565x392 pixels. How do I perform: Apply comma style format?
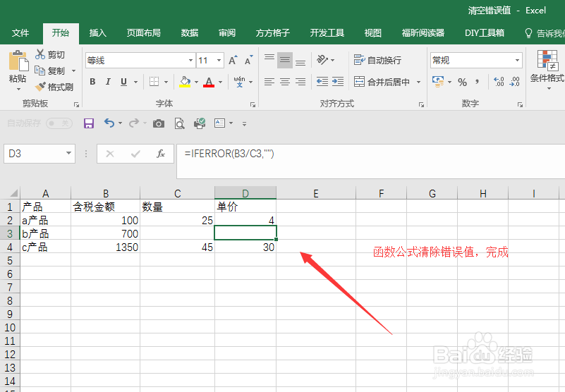478,81
